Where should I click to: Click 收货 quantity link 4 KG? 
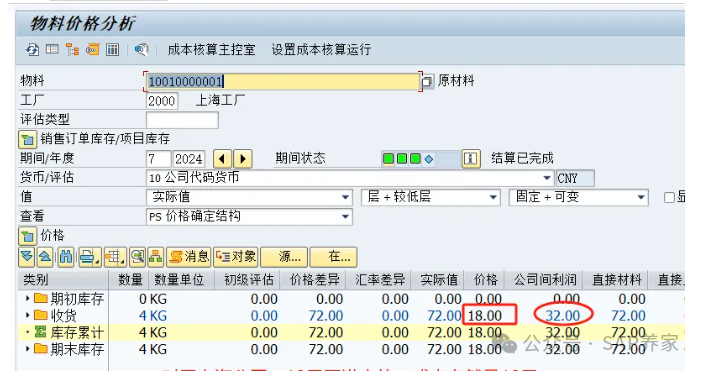click(152, 316)
